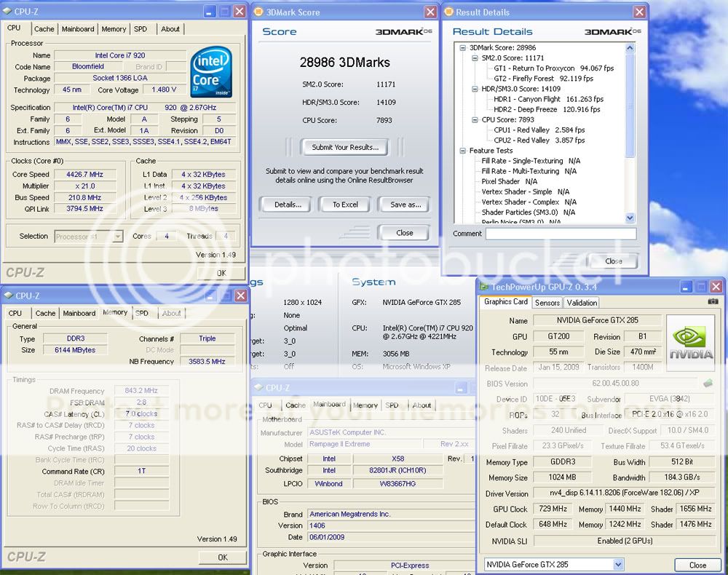Switch to the Validation tab in GPU-Z
This screenshot has height=575, width=728.
(x=582, y=303)
